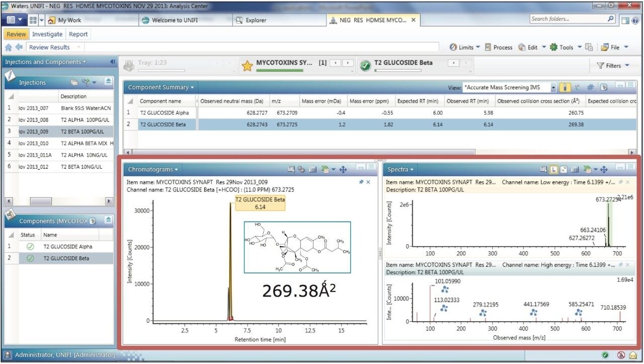Click the search magnifier in Search folders
644x364 pixels.
[x=610, y=19]
